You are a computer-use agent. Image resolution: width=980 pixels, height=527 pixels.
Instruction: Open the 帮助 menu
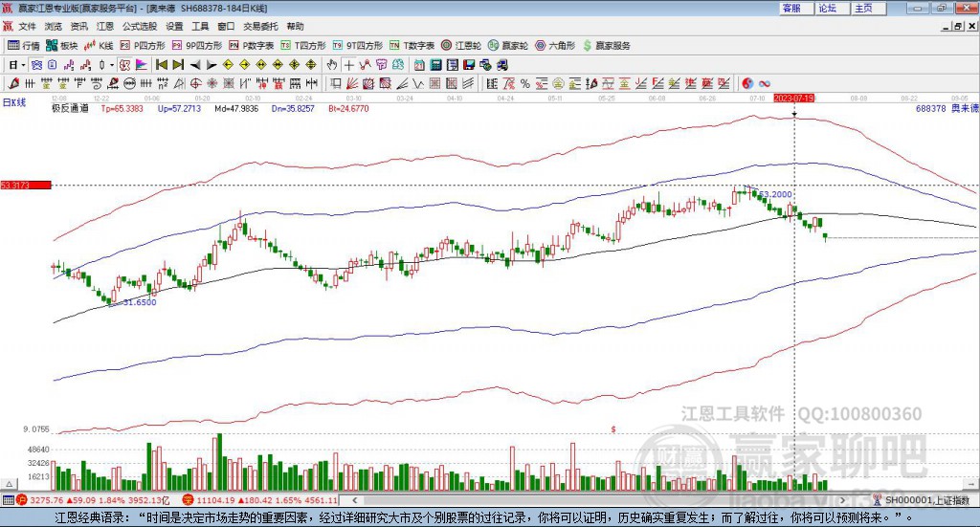[295, 26]
